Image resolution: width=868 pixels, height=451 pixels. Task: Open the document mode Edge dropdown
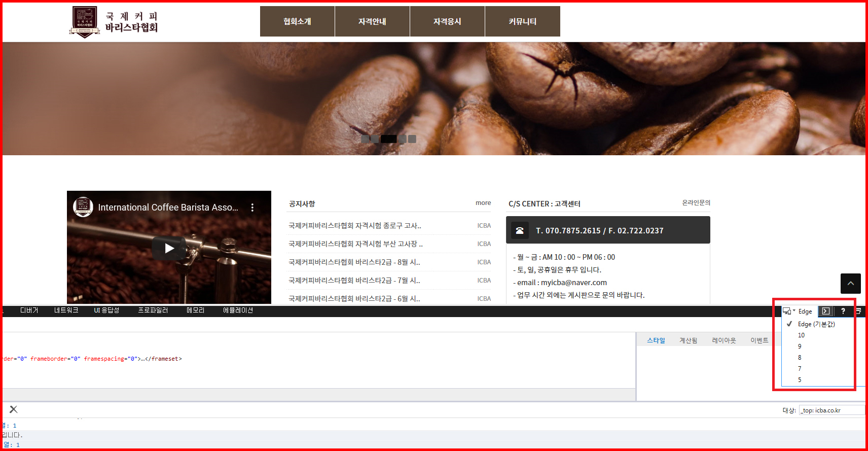798,311
